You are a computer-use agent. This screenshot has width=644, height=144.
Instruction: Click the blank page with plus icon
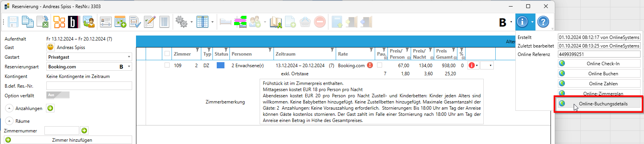pyautogui.click(x=291, y=22)
